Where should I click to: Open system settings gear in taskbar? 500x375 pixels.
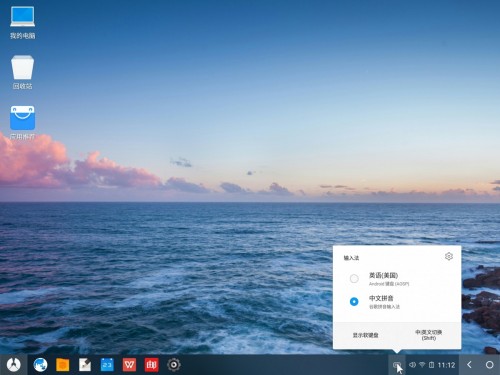point(174,365)
